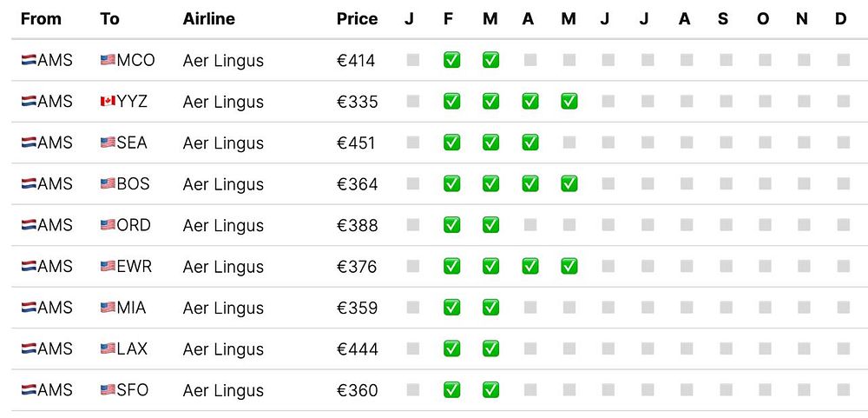
Task: Click the €444 price for LAX
Action: (357, 348)
